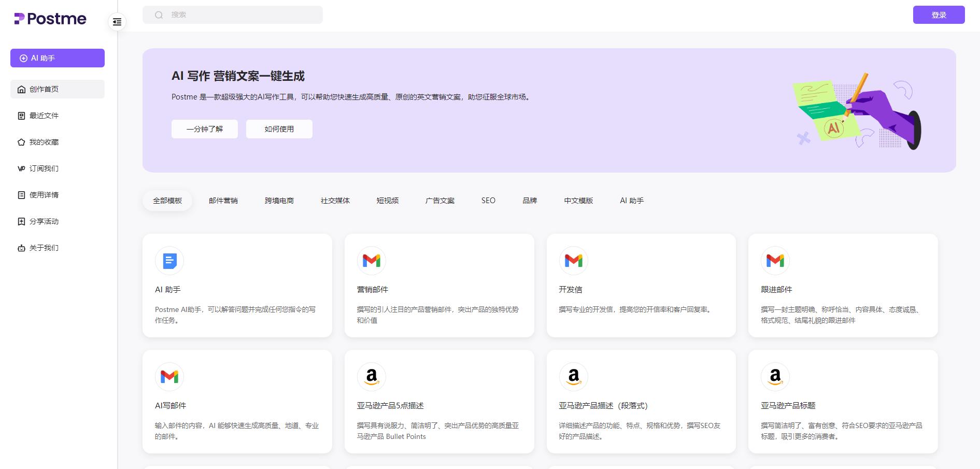Viewport: 980px width, 469px height.
Task: Collapse the sidebar with the toggle icon
Action: click(117, 22)
